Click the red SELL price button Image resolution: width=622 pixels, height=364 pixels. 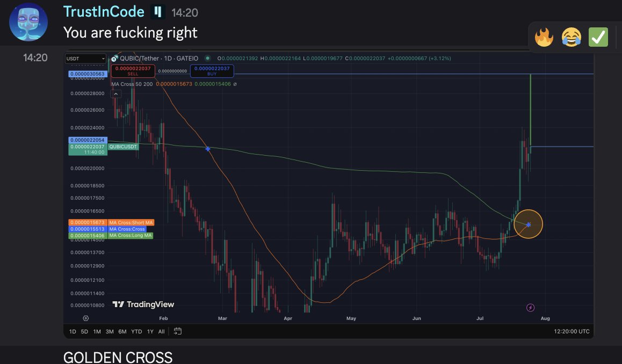point(133,71)
